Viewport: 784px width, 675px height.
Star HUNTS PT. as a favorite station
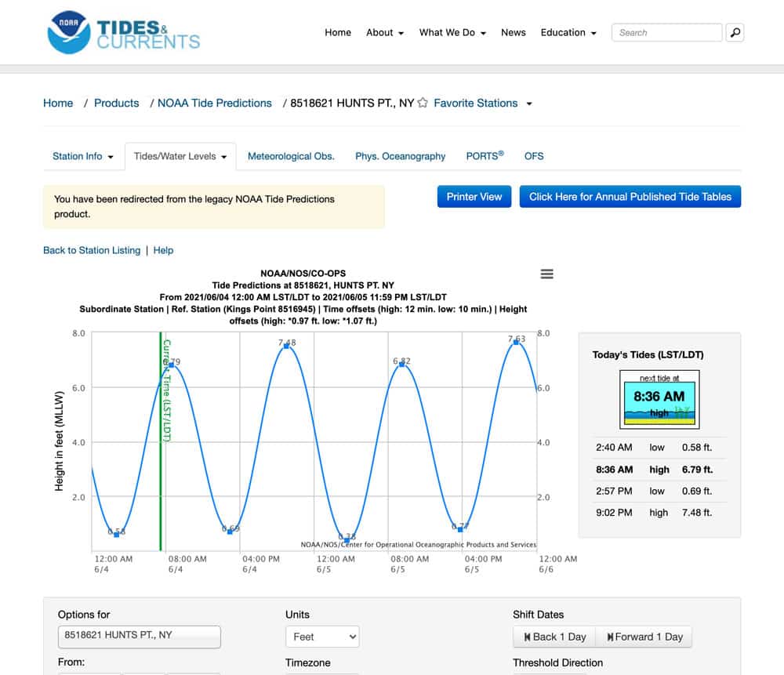pyautogui.click(x=423, y=103)
